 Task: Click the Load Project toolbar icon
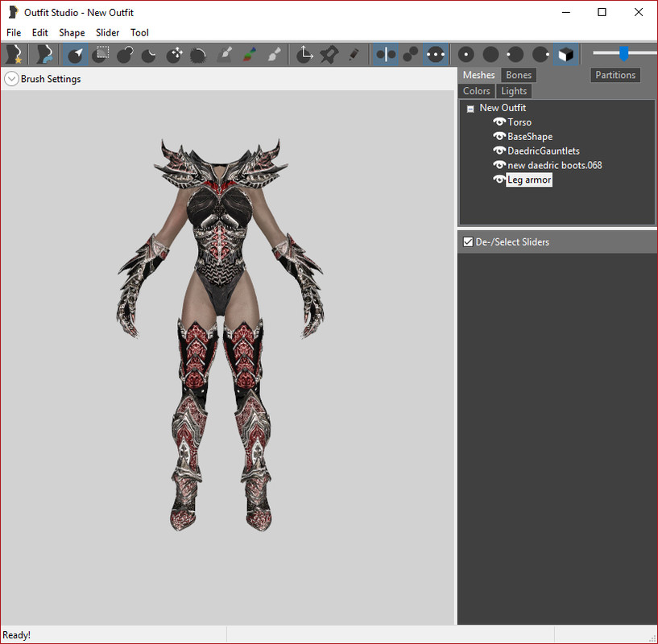(x=43, y=54)
